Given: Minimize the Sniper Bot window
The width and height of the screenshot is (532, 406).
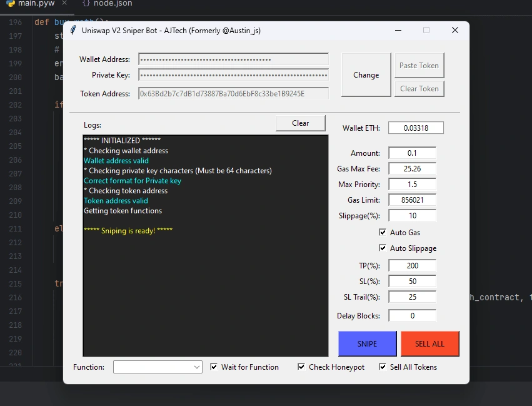Looking at the screenshot, I should 398,30.
